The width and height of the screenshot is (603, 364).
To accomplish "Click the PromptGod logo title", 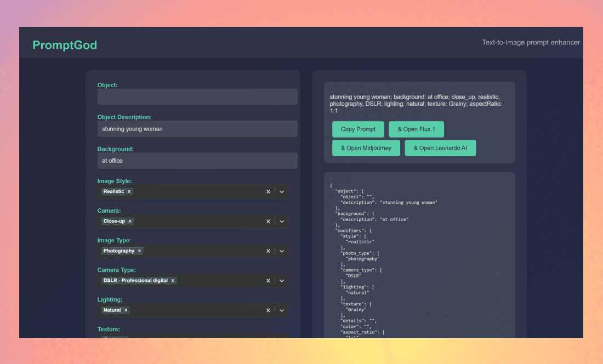I will click(65, 45).
